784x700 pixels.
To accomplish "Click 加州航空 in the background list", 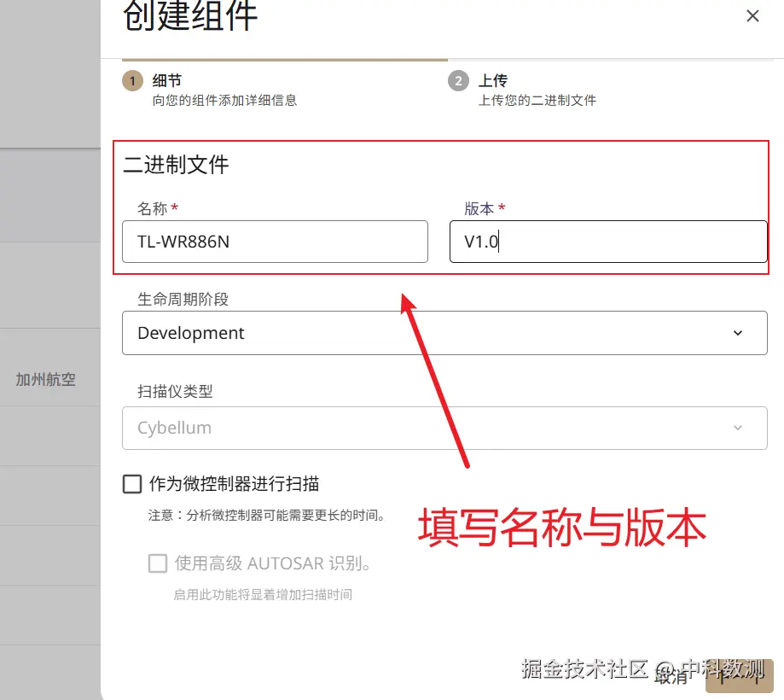I will coord(45,380).
